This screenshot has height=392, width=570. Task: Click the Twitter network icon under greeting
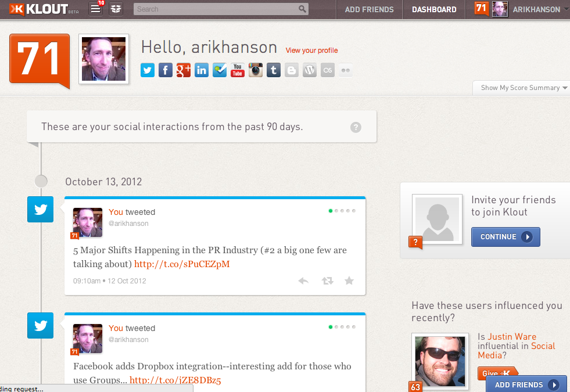click(x=148, y=70)
